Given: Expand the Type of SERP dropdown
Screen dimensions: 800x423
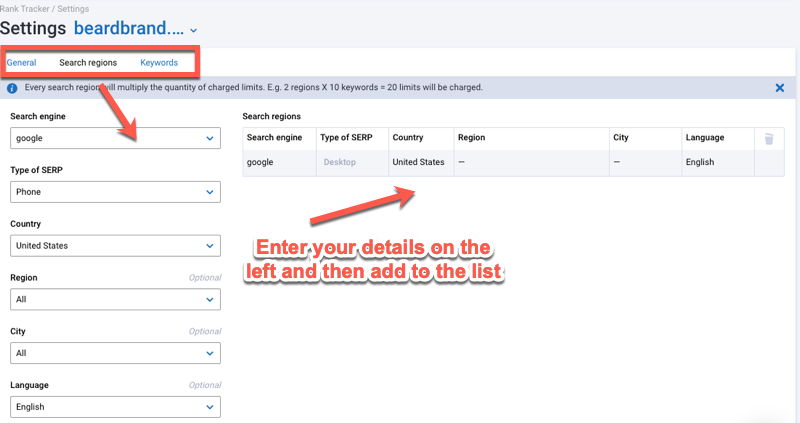Looking at the screenshot, I should pyautogui.click(x=114, y=192).
